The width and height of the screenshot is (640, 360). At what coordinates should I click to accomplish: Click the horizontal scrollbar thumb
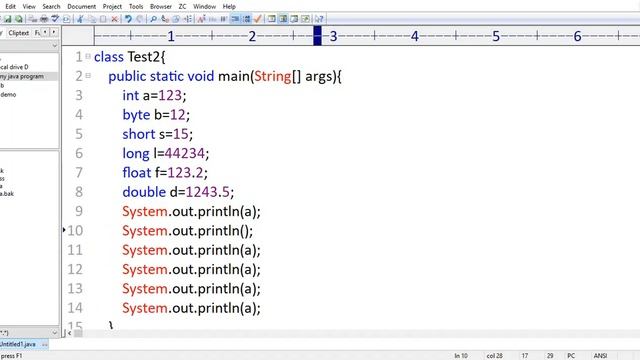click(x=78, y=333)
